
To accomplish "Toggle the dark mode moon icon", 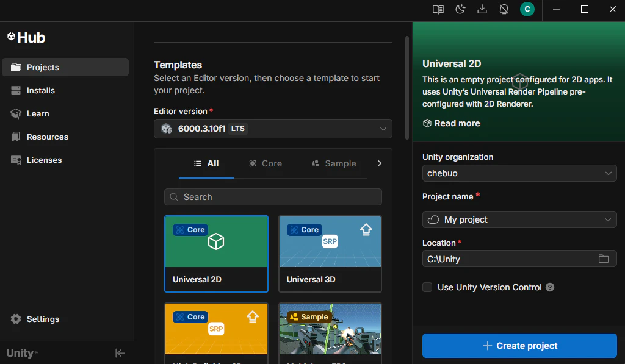I will [460, 9].
